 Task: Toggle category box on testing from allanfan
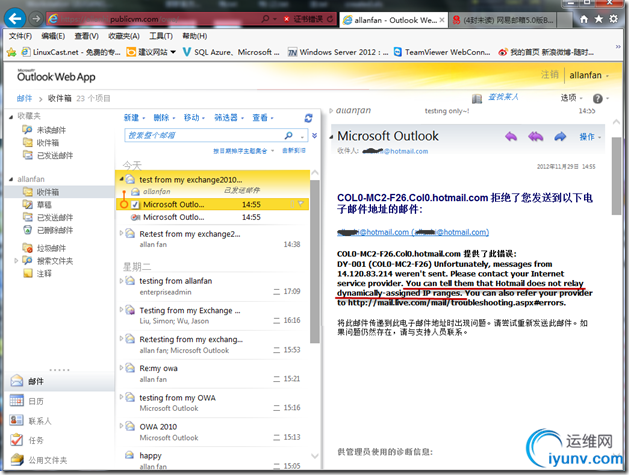(x=276, y=292)
